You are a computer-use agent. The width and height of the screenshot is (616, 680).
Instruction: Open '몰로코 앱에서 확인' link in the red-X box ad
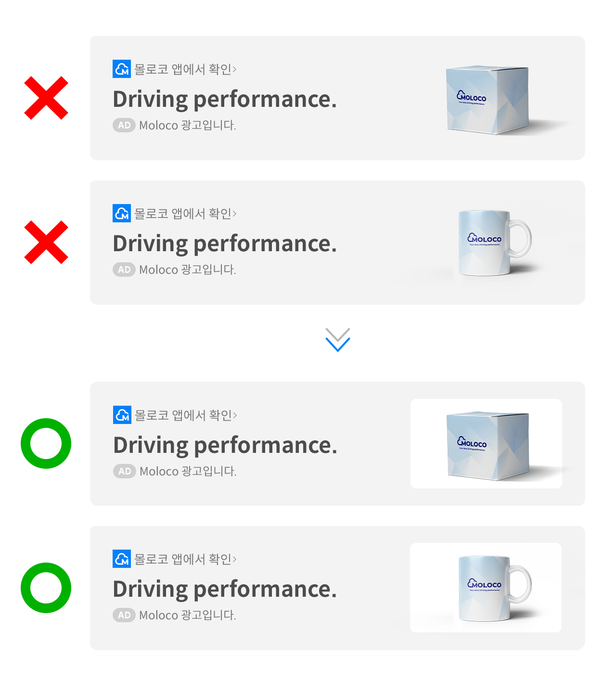click(185, 69)
